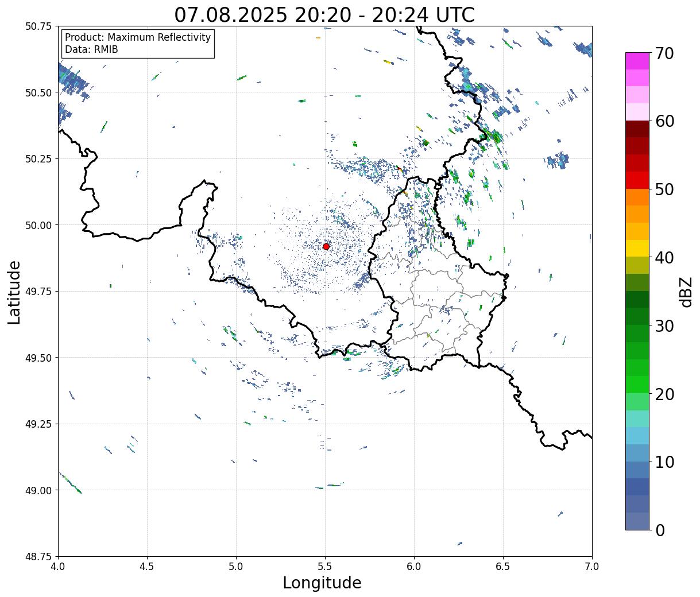The height and width of the screenshot is (597, 700).
Task: Click the dBZ colorbar label
Action: tap(686, 292)
